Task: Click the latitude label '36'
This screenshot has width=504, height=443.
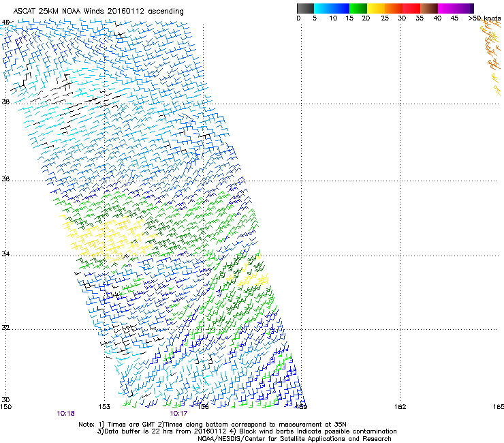Action: tap(5, 179)
